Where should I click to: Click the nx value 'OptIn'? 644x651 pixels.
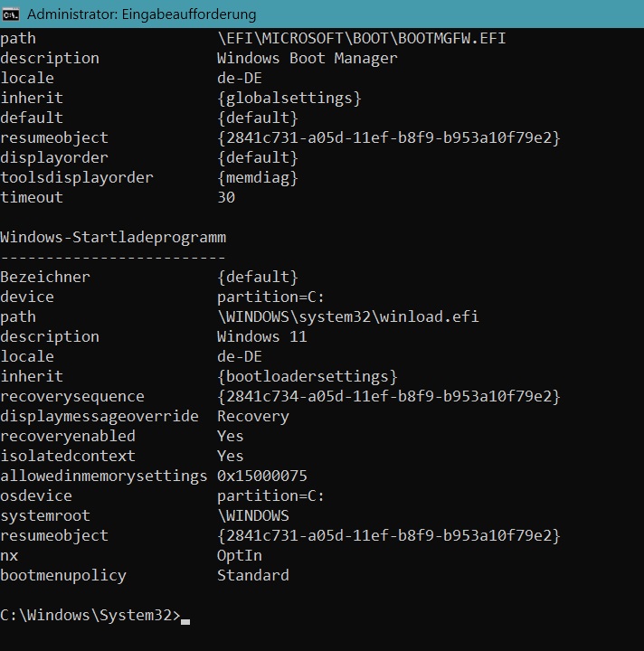click(x=240, y=556)
